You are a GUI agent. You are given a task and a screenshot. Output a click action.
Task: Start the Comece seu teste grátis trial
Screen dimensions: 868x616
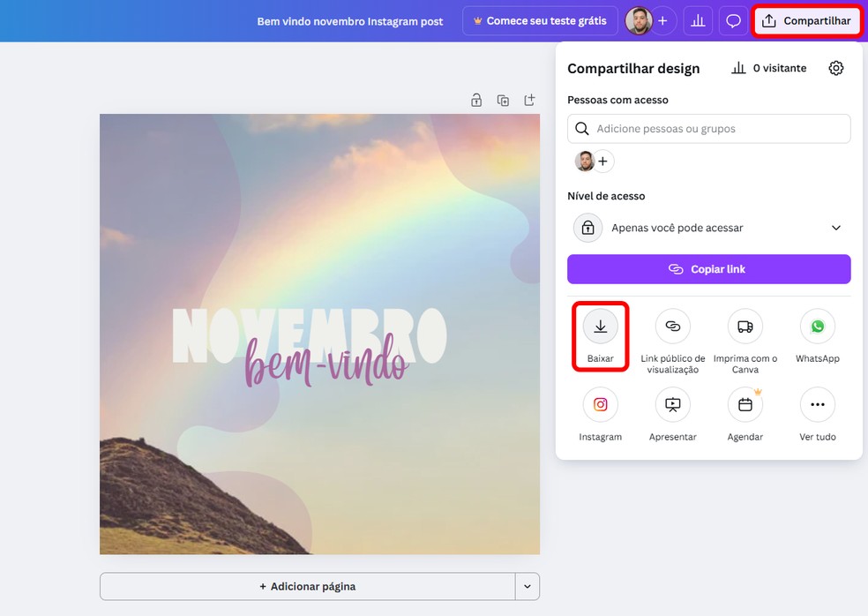(540, 19)
